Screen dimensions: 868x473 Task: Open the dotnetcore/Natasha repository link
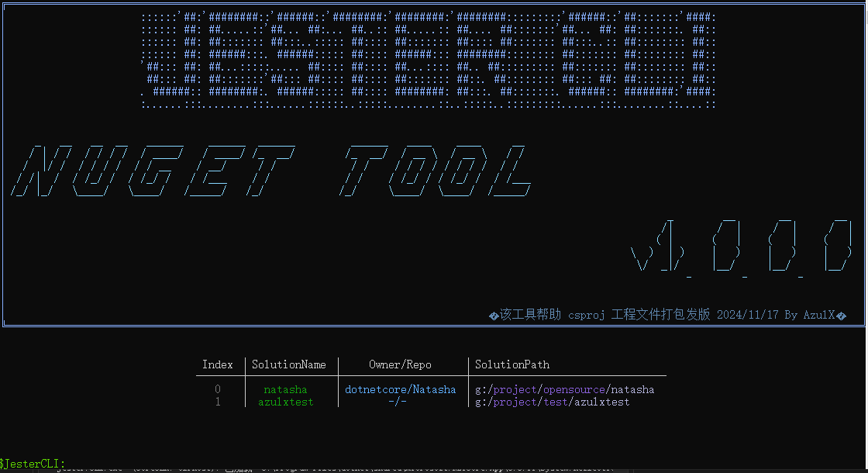click(399, 389)
